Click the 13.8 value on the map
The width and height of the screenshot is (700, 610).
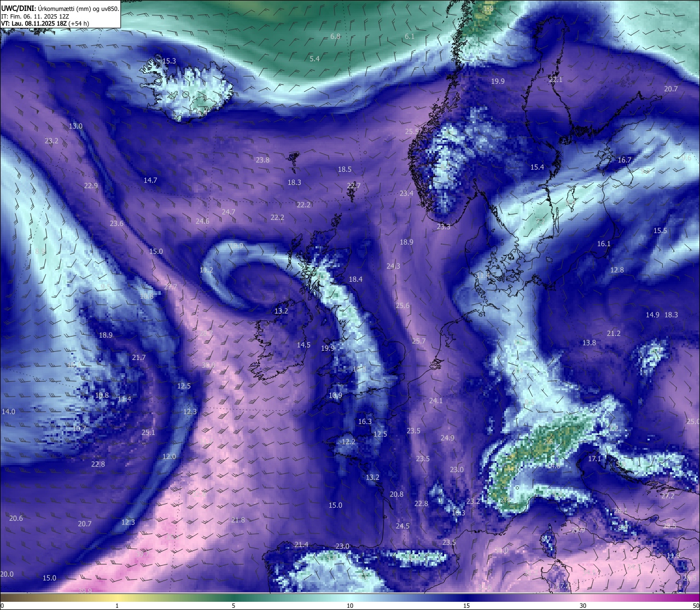click(x=589, y=342)
